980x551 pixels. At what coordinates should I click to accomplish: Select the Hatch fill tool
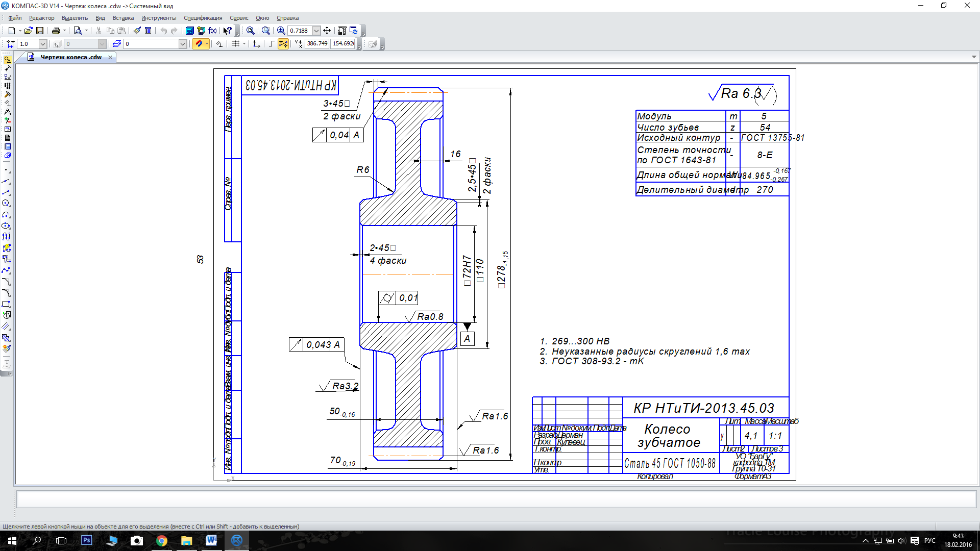[6, 337]
